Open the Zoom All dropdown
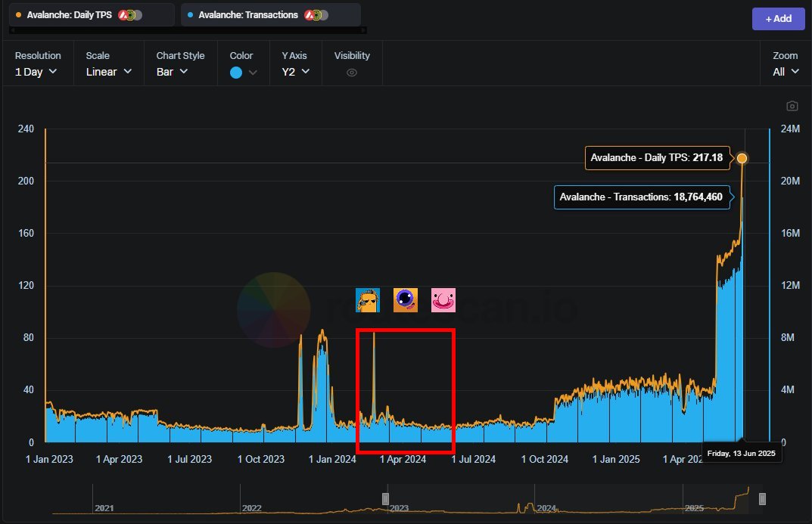This screenshot has width=812, height=524. (786, 72)
